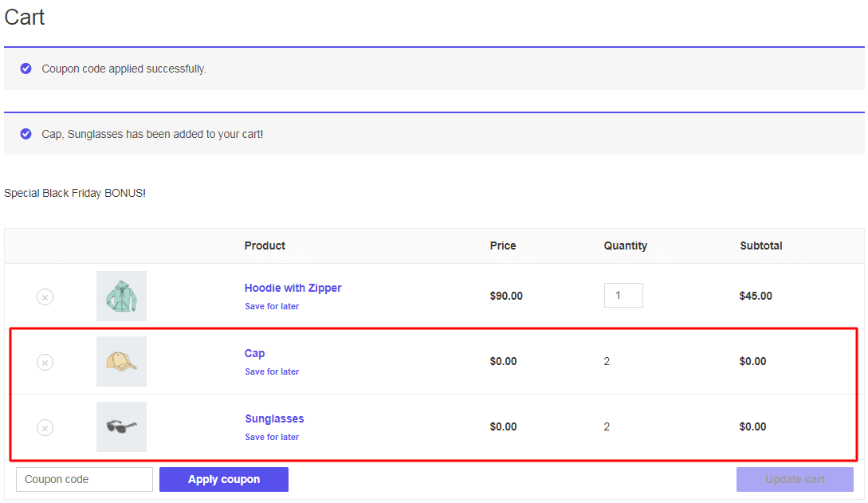The height and width of the screenshot is (503, 868).
Task: Save Sunglasses for later
Action: tap(272, 437)
